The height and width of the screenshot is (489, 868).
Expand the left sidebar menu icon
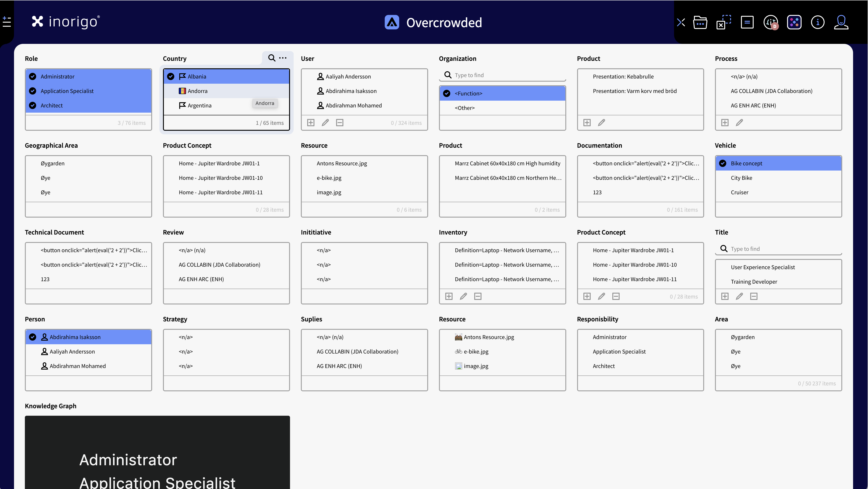[7, 22]
